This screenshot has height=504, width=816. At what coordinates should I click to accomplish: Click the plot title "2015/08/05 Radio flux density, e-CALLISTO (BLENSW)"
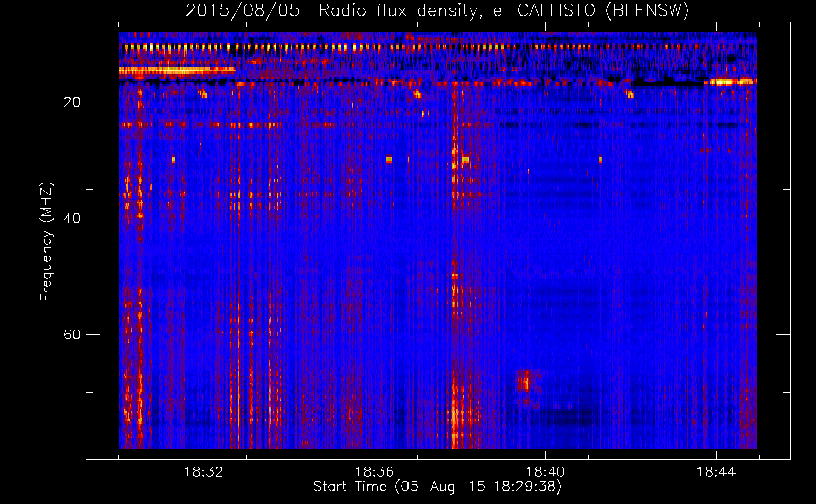click(x=437, y=10)
